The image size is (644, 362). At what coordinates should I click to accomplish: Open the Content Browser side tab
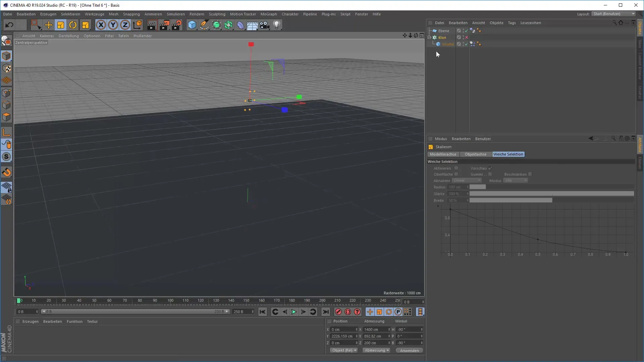640,65
